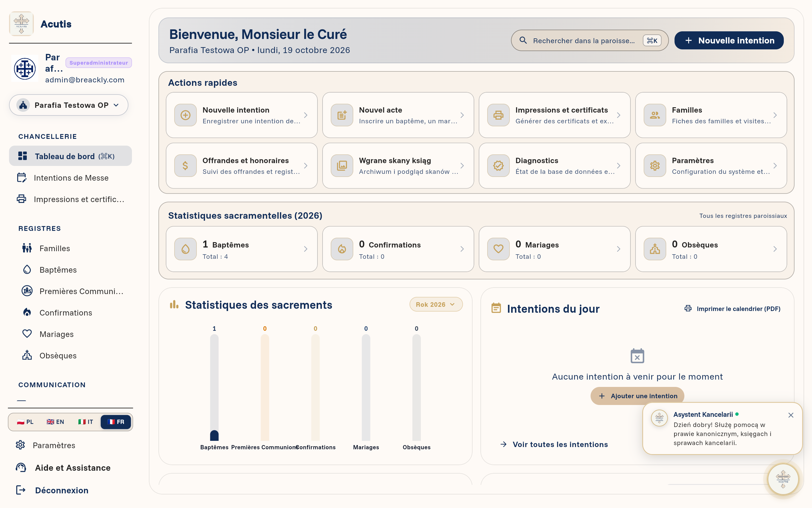Viewport: 812px width, 508px height.
Task: Click the search magnifier icon
Action: click(x=523, y=40)
